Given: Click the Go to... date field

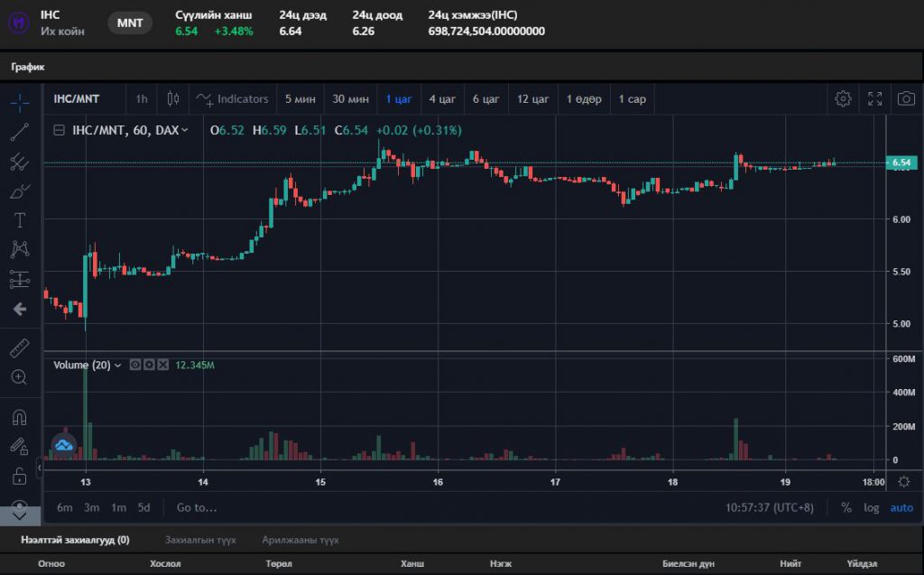Looking at the screenshot, I should (197, 507).
